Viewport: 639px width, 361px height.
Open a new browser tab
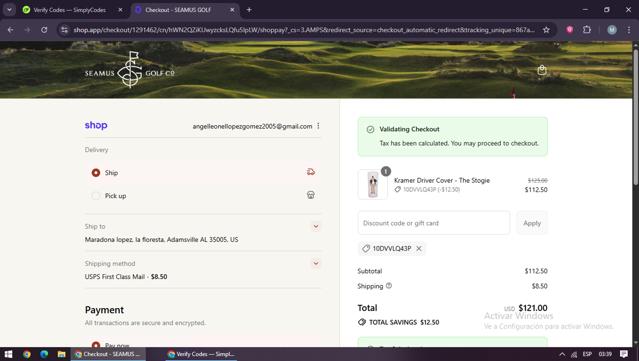tap(249, 10)
